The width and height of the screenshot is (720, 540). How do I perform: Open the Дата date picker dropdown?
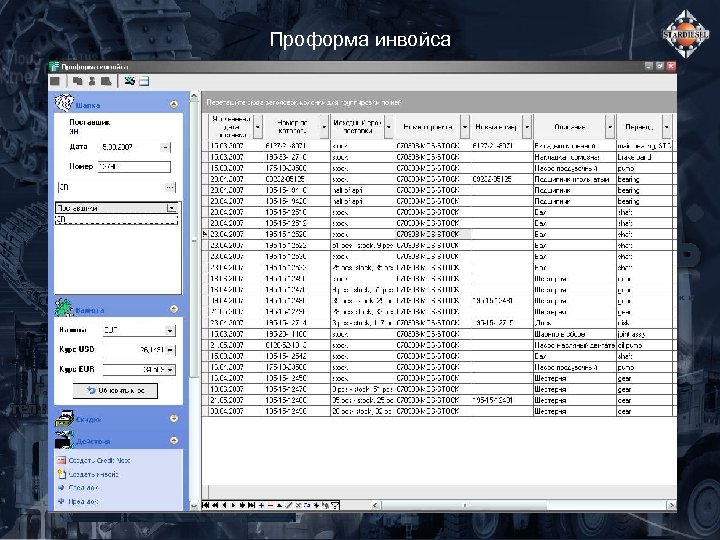pyautogui.click(x=165, y=147)
